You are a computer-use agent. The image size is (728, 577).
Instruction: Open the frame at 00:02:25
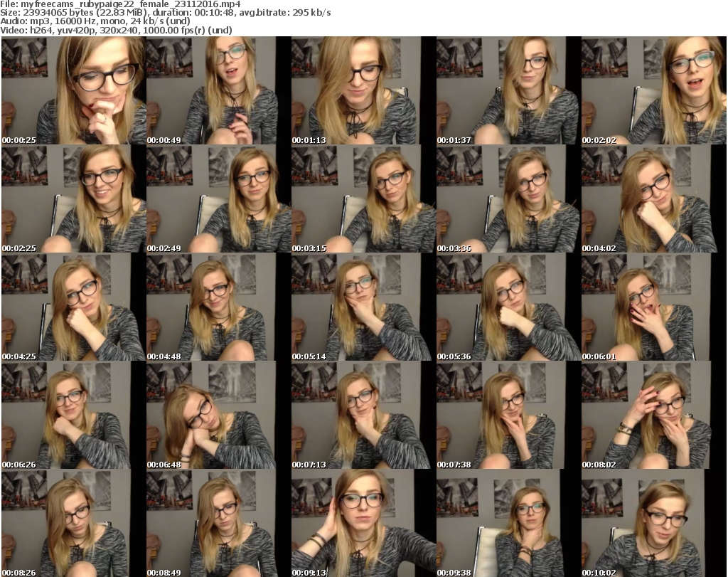tap(74, 198)
